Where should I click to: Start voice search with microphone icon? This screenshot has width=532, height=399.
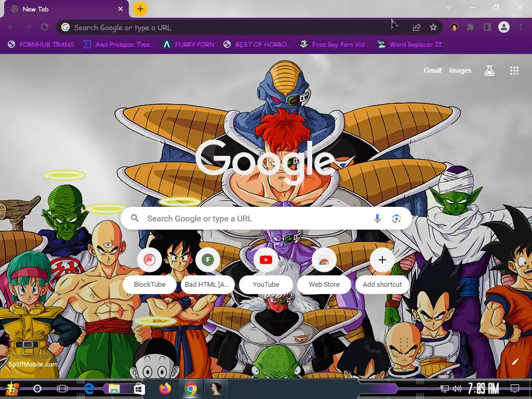377,219
